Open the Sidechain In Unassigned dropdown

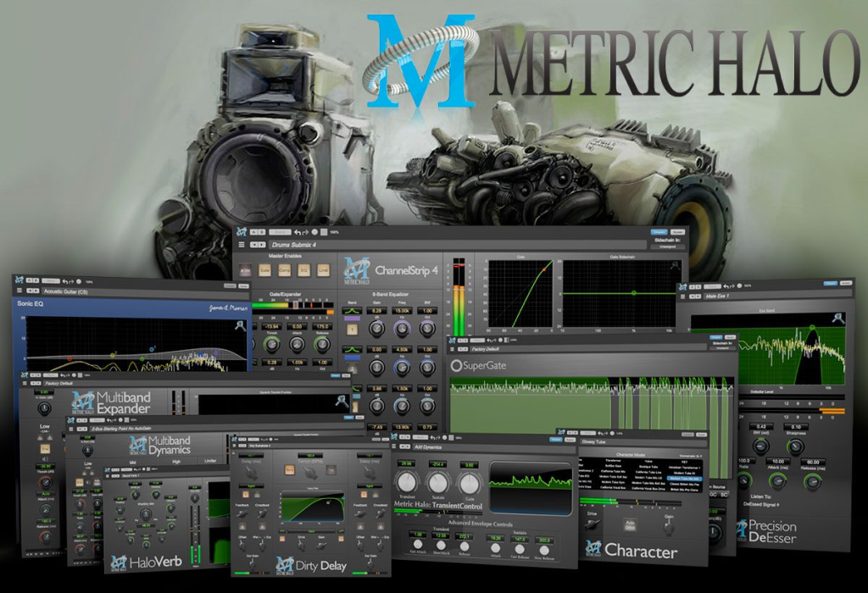pos(669,247)
